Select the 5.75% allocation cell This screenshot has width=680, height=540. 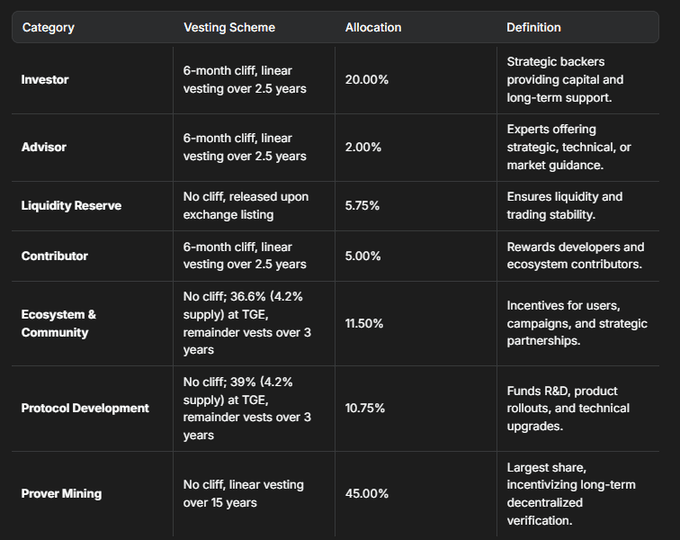click(x=364, y=206)
